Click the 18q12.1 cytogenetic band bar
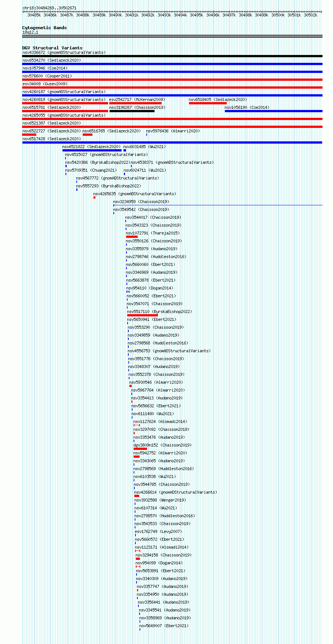The image size is (333, 644). 172,36
